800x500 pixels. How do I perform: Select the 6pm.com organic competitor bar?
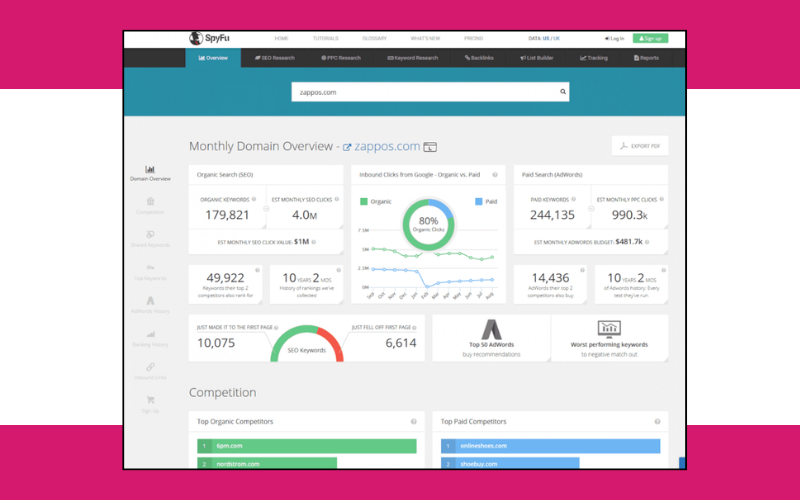[x=307, y=446]
